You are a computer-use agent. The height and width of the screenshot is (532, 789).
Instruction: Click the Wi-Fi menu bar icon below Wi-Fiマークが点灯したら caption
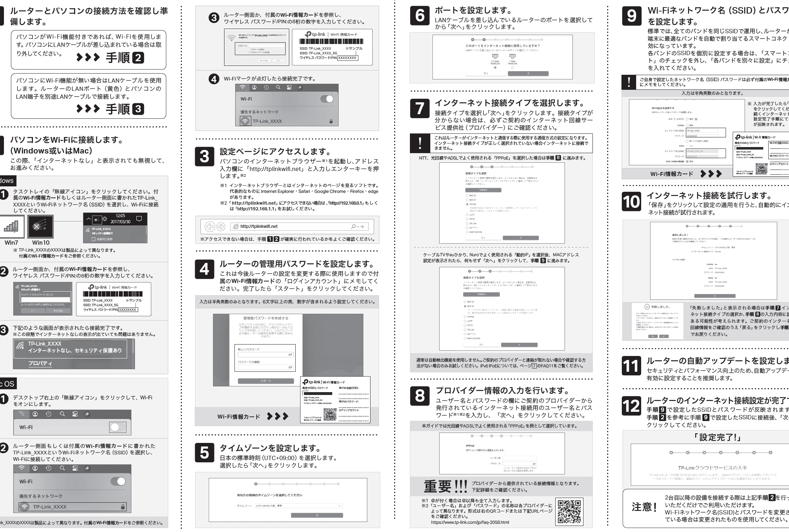[x=243, y=87]
